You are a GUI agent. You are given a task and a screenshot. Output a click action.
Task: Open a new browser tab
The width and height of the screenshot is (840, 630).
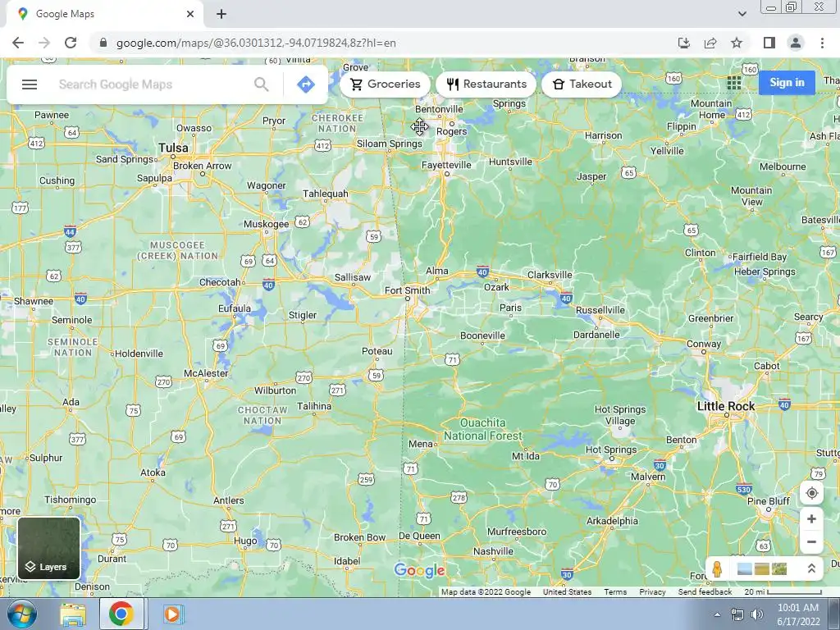coord(221,14)
